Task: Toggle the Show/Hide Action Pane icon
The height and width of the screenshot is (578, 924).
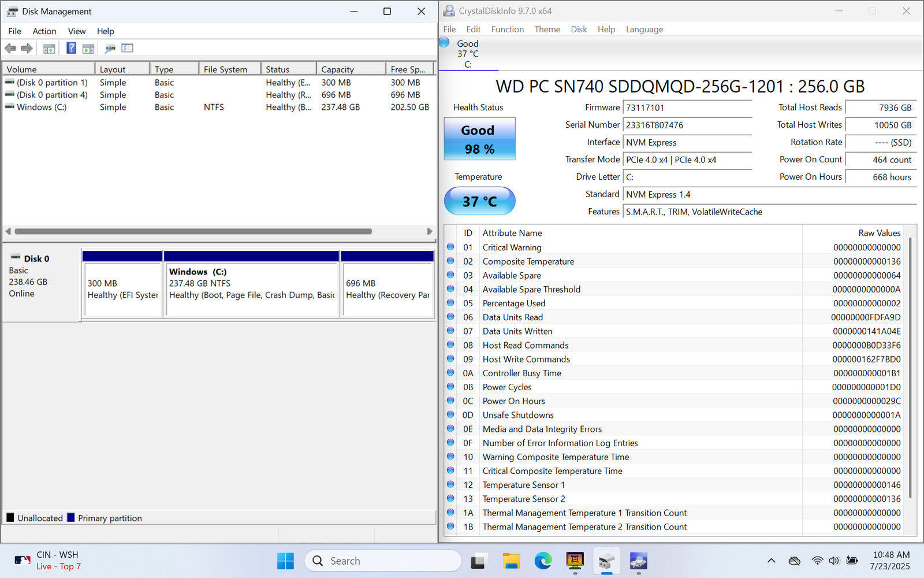Action: tap(88, 49)
